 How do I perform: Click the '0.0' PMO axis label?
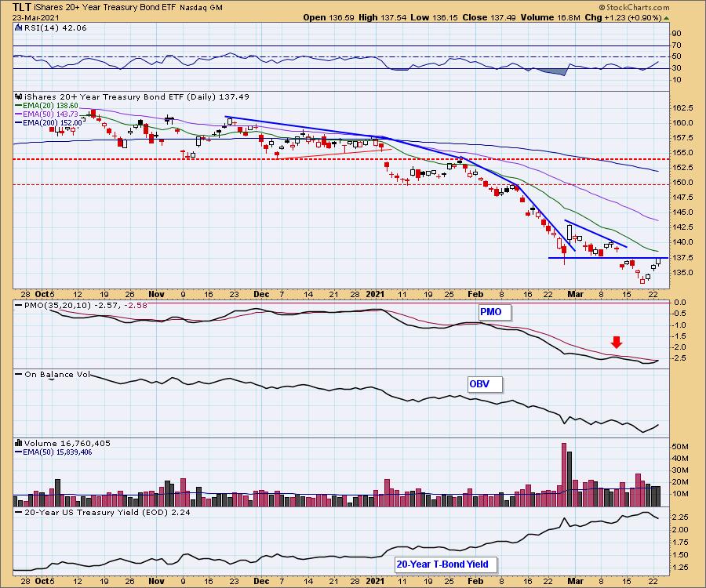(680, 303)
